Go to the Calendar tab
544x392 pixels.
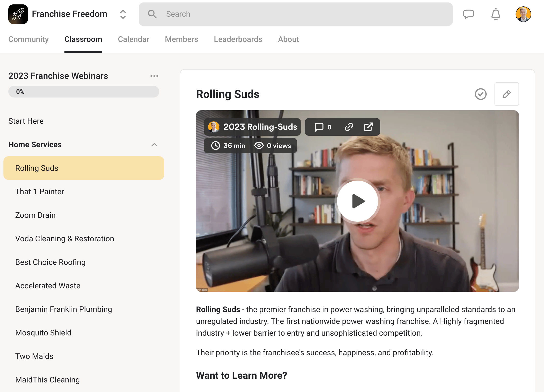click(134, 39)
